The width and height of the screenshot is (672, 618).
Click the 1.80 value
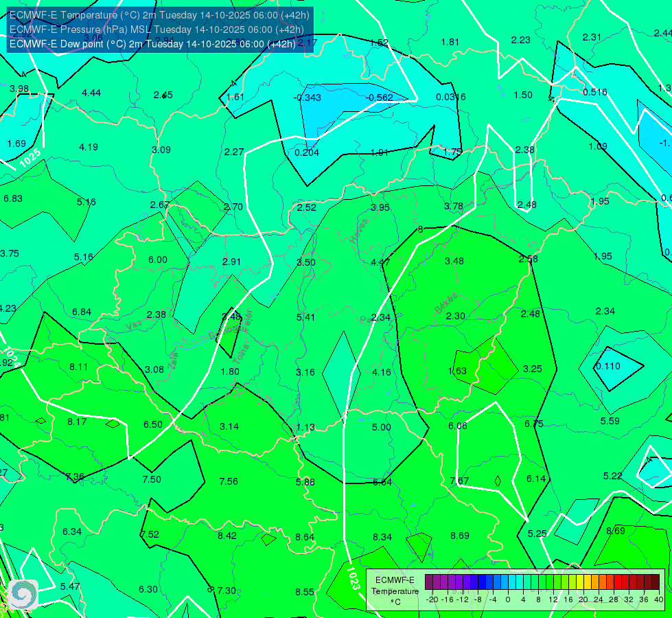coord(230,371)
